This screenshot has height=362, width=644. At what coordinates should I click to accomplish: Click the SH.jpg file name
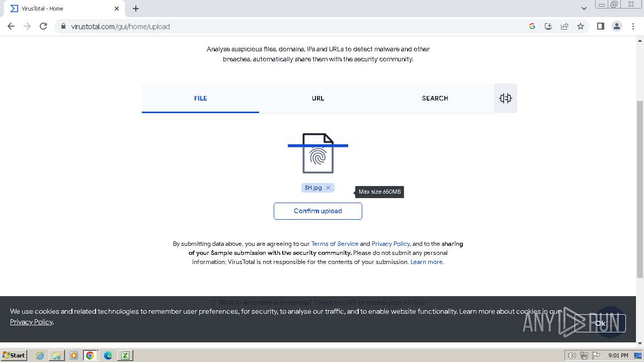[x=313, y=188]
